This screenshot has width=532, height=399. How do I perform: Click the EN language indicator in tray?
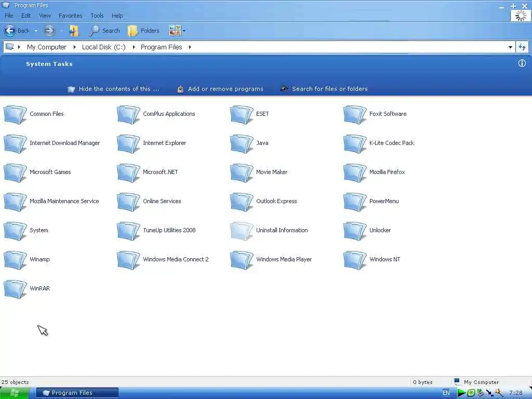[x=446, y=393]
